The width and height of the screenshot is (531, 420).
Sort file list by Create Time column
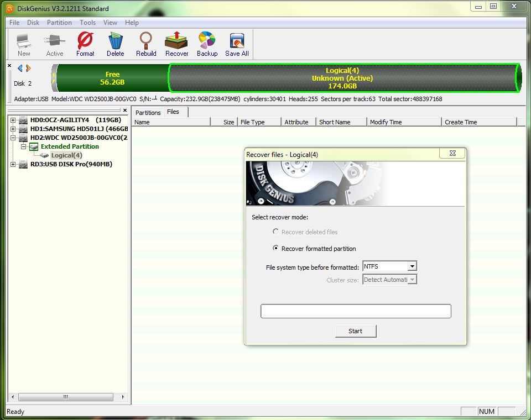click(479, 122)
